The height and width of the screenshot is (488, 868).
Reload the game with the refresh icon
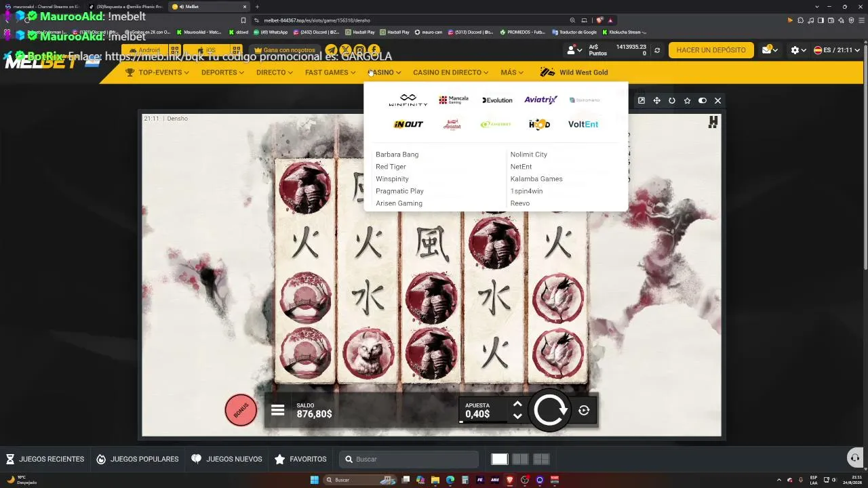coord(672,100)
